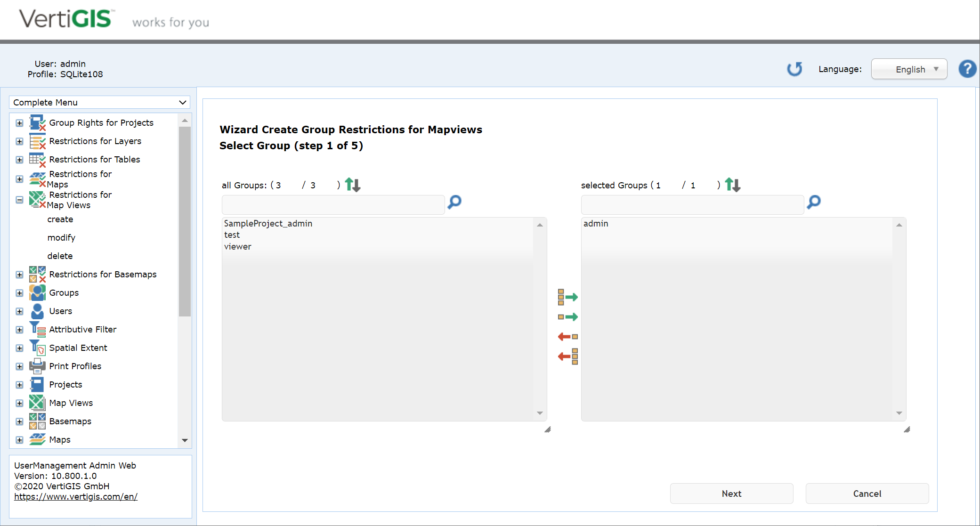Expand the Restrictions for Basemaps node
This screenshot has width=980, height=526.
click(x=19, y=275)
